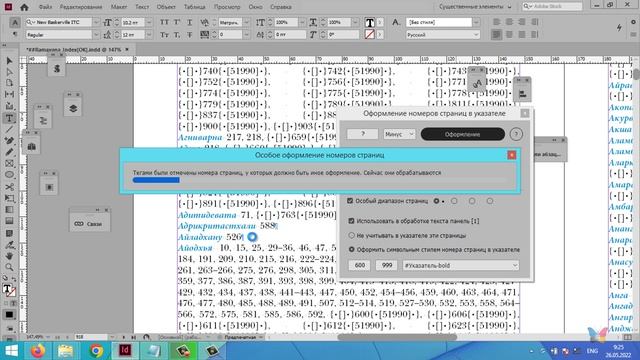640x360 pixels.
Task: Click the rectangular ? button beside Минус
Action: click(362, 134)
